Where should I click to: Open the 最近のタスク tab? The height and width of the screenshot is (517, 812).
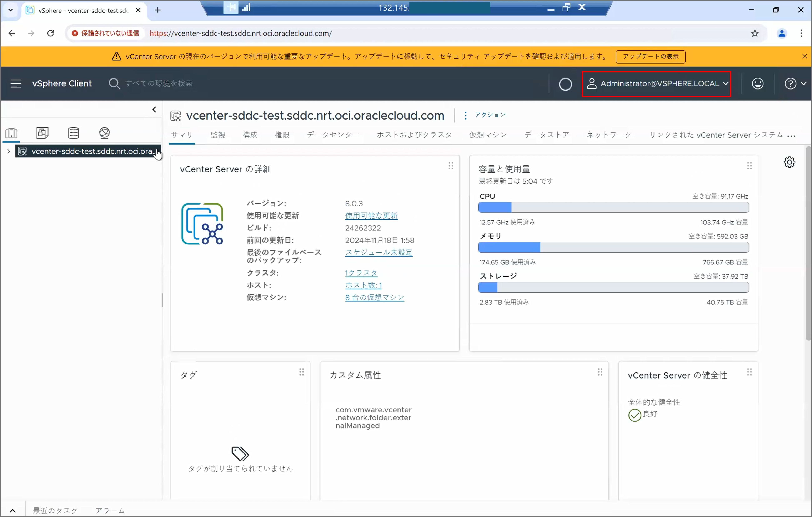click(x=55, y=511)
